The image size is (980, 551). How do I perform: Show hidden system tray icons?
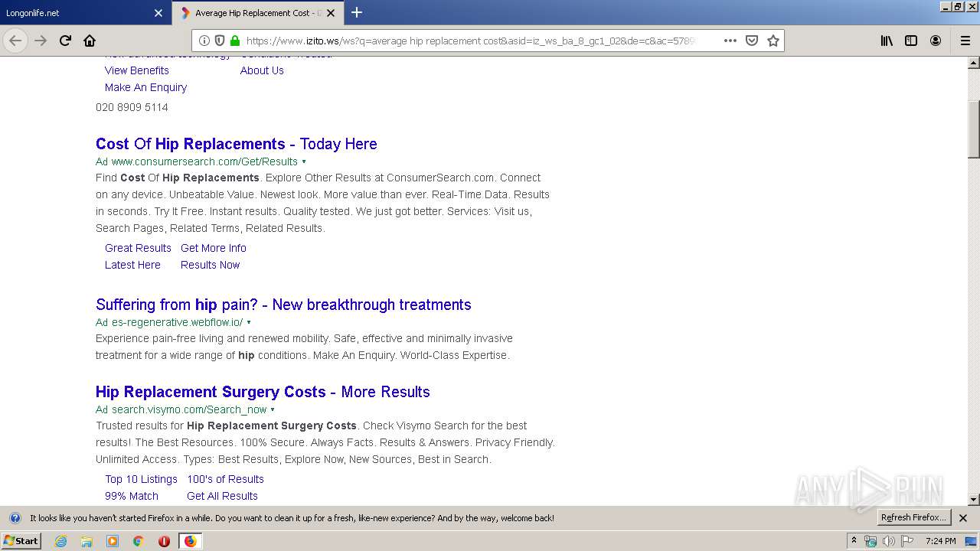click(x=854, y=541)
